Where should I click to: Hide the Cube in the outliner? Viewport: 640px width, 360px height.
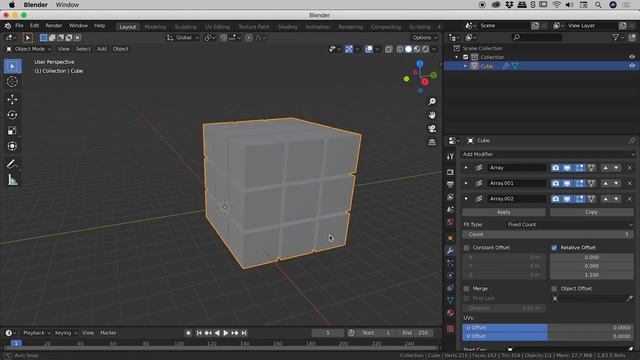(632, 66)
